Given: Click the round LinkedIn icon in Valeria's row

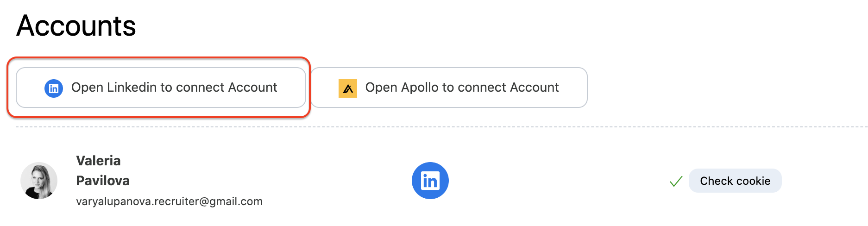Looking at the screenshot, I should click(430, 181).
